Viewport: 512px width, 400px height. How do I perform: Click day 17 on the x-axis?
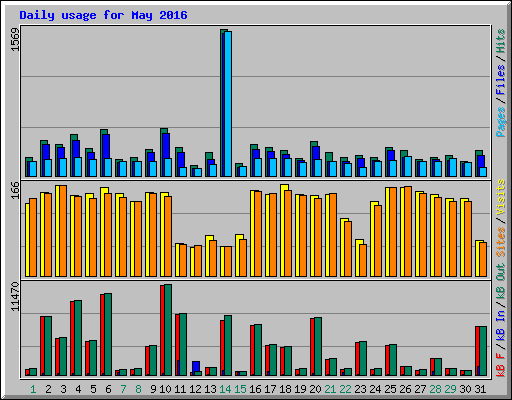point(270,389)
